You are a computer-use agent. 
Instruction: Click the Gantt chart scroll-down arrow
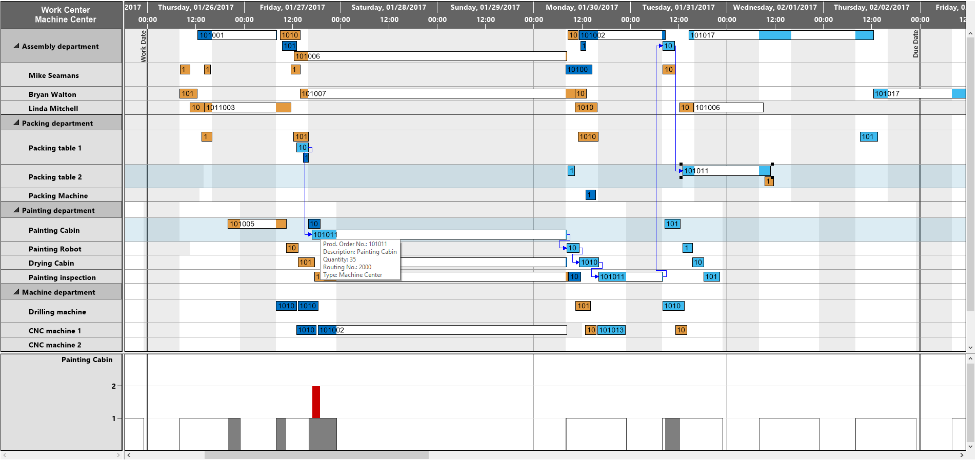970,347
